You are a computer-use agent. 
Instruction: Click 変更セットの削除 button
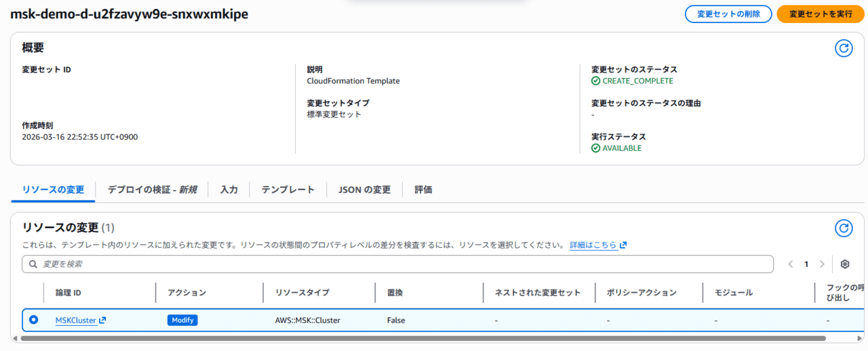(728, 14)
